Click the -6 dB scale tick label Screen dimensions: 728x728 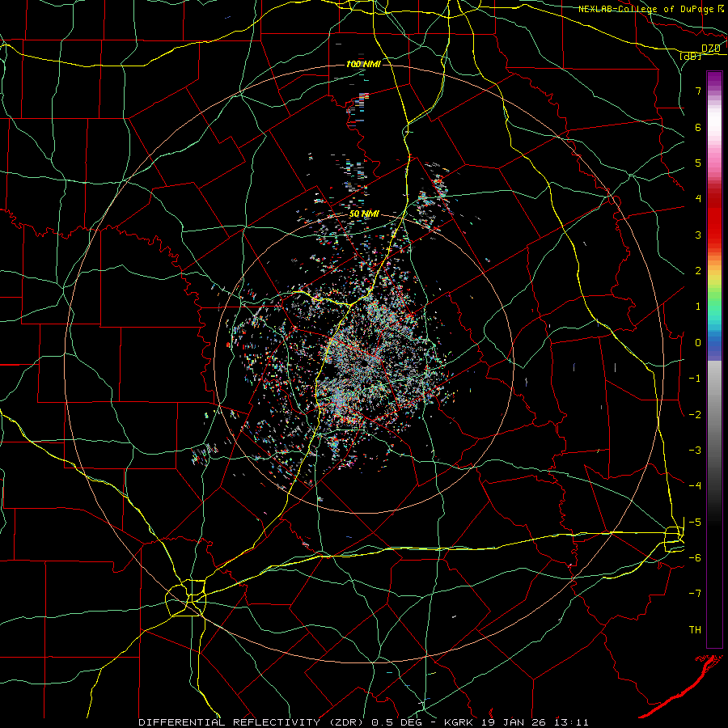(695, 557)
